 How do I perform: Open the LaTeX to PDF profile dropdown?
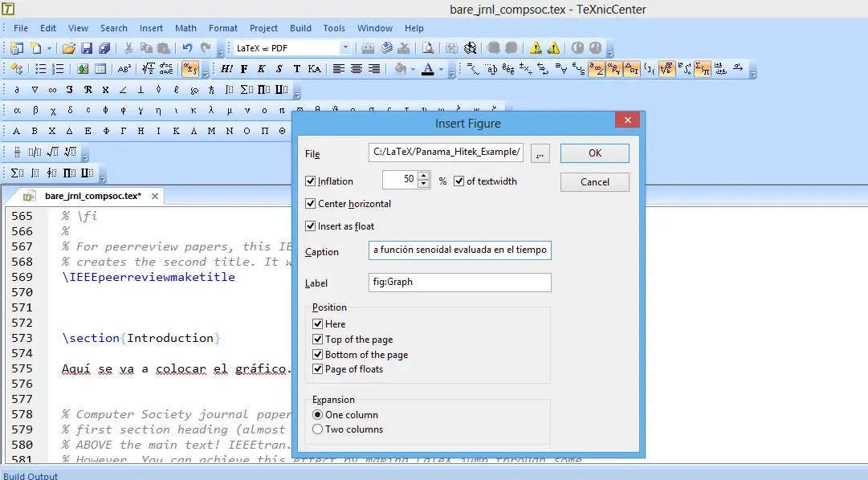click(345, 47)
